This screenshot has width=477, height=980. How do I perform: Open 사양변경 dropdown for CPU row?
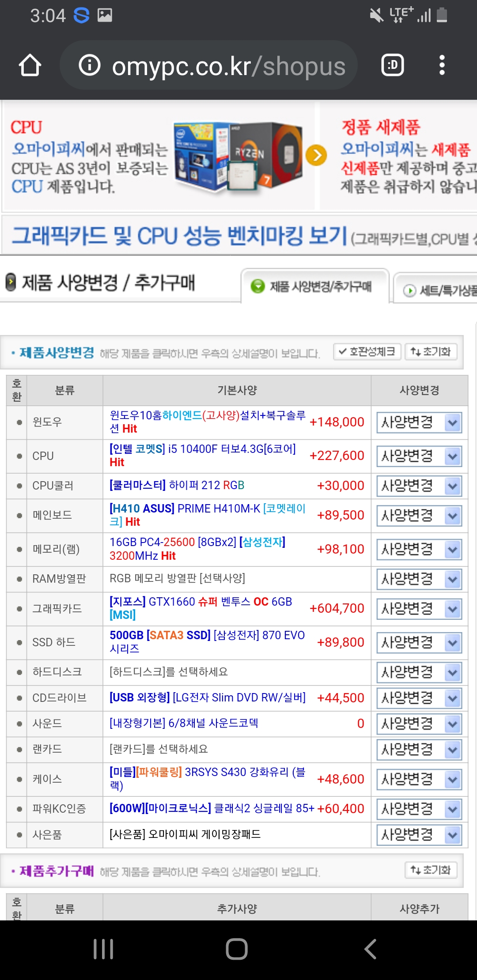tap(419, 456)
